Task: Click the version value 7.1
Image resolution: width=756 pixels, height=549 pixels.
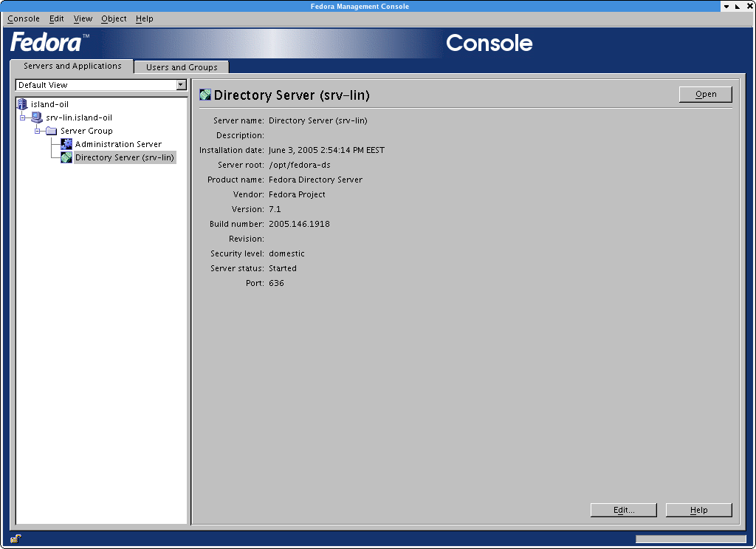Action: (x=275, y=209)
